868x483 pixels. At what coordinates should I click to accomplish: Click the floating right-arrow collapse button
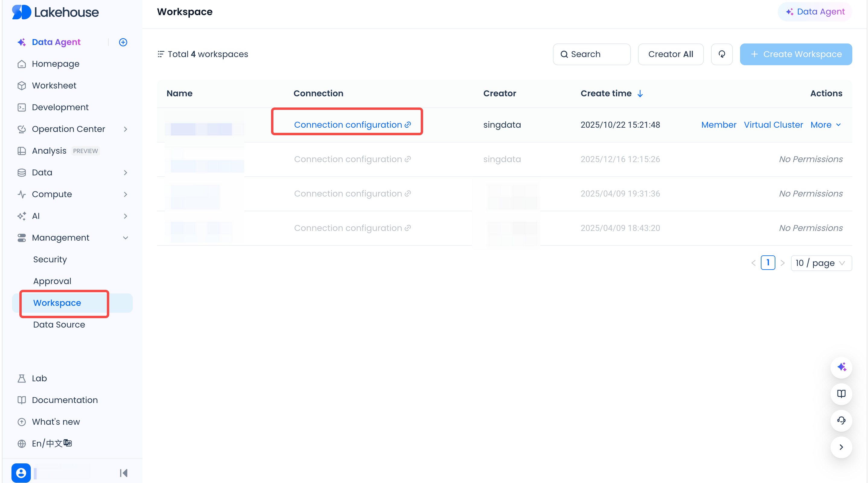tap(841, 447)
